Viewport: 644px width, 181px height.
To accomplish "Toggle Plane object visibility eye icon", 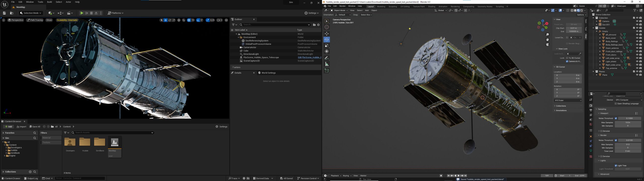I will pos(637,75).
